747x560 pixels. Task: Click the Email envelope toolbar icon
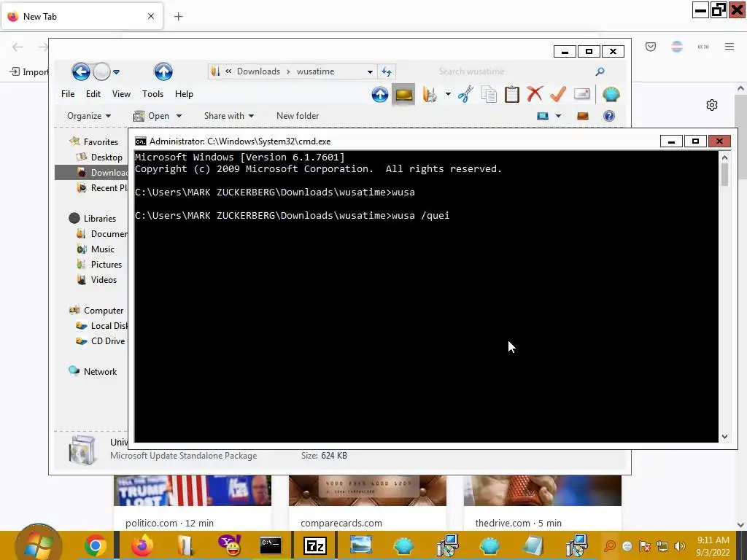tap(581, 94)
